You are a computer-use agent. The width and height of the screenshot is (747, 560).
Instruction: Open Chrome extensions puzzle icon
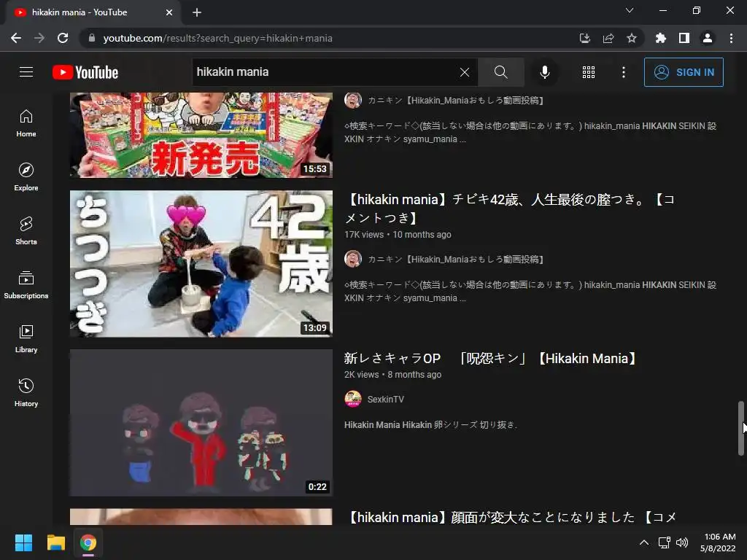tap(661, 38)
